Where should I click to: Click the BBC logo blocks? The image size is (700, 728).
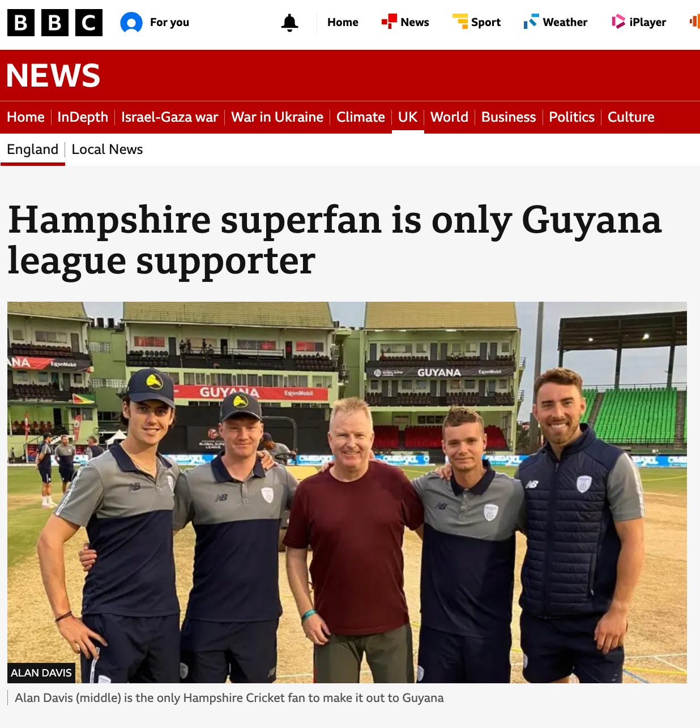pos(55,23)
